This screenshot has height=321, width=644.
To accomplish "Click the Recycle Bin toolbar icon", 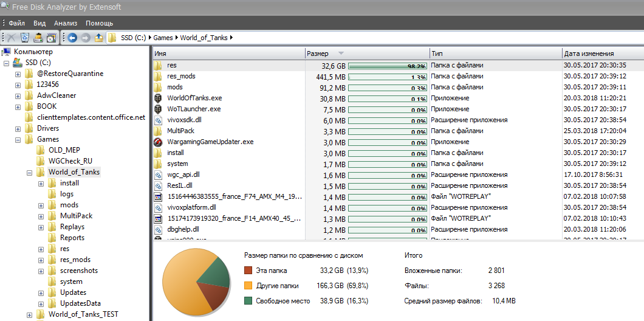I will click(25, 38).
